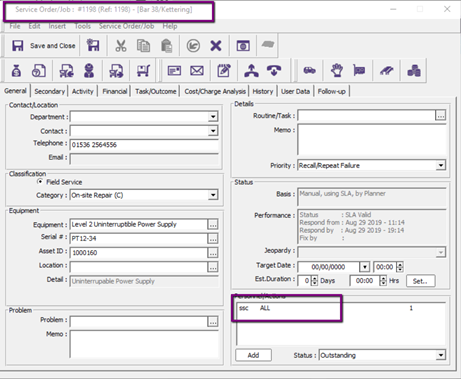Browse Routine/Task with ellipsis button

441,116
